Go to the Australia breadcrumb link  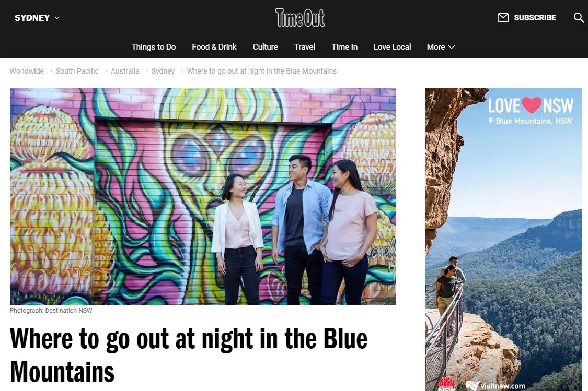[x=125, y=71]
